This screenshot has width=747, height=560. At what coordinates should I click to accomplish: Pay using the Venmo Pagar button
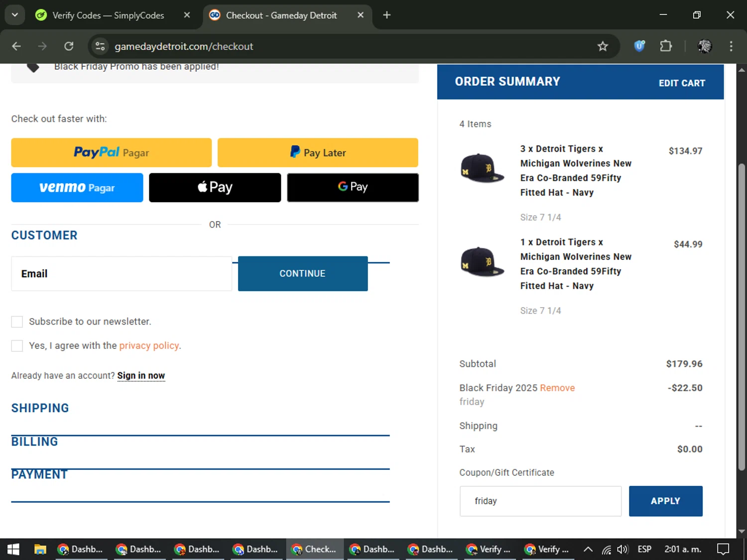point(77,188)
